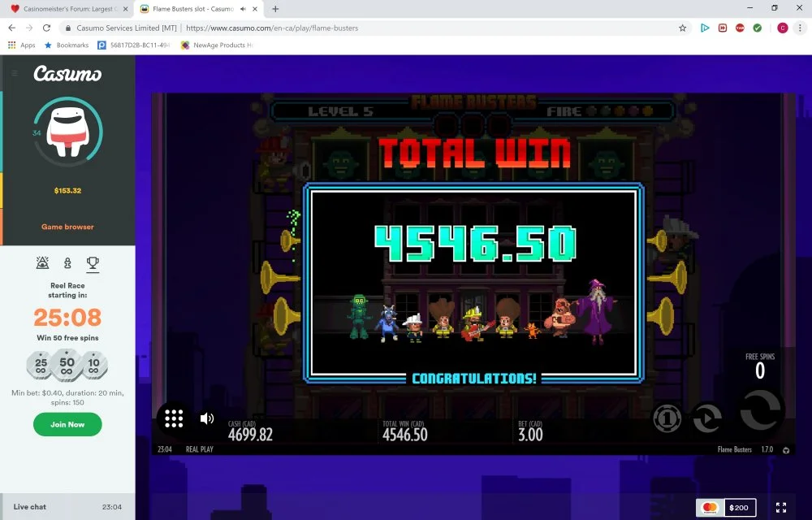Open the slot game dotted grid menu
812x520 pixels.
coord(174,418)
